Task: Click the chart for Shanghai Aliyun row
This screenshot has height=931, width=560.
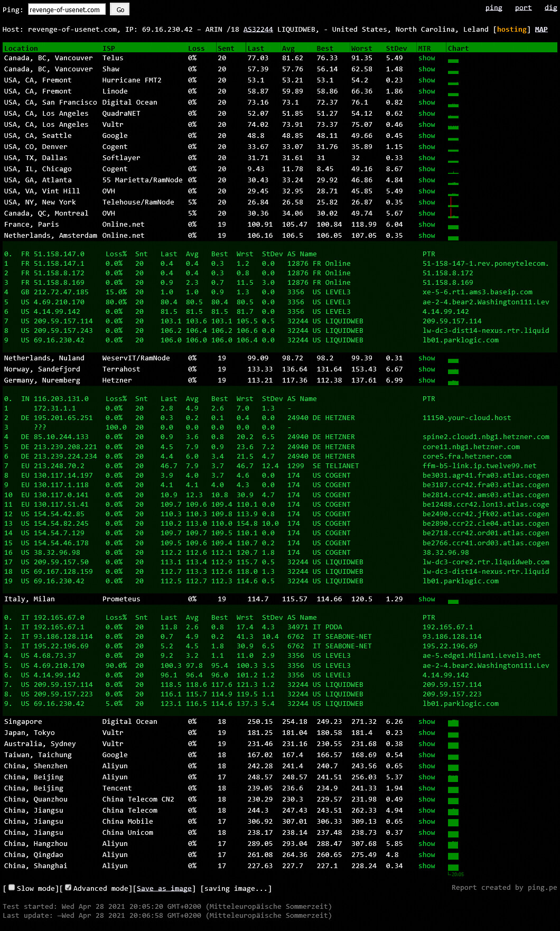Action: pos(453,867)
